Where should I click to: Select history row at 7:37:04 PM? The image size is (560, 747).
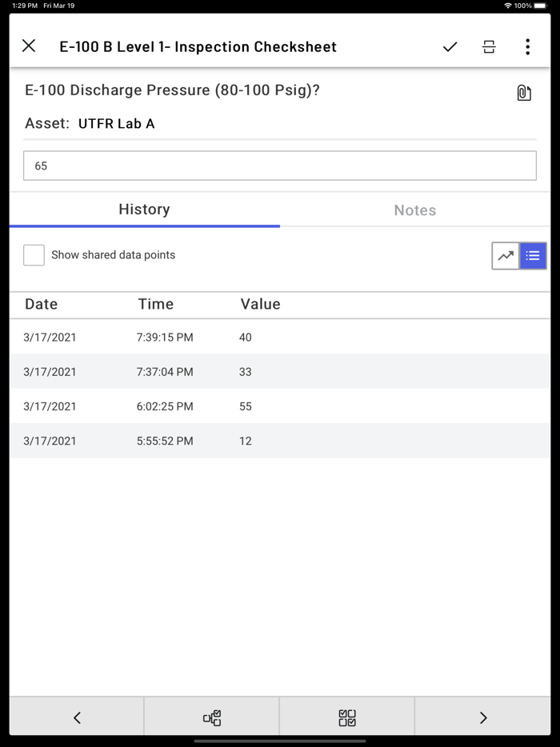pos(280,372)
